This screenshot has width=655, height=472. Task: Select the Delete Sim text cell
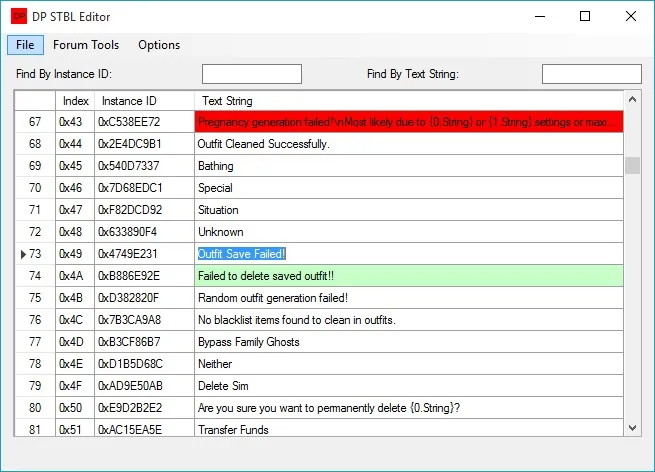(409, 386)
